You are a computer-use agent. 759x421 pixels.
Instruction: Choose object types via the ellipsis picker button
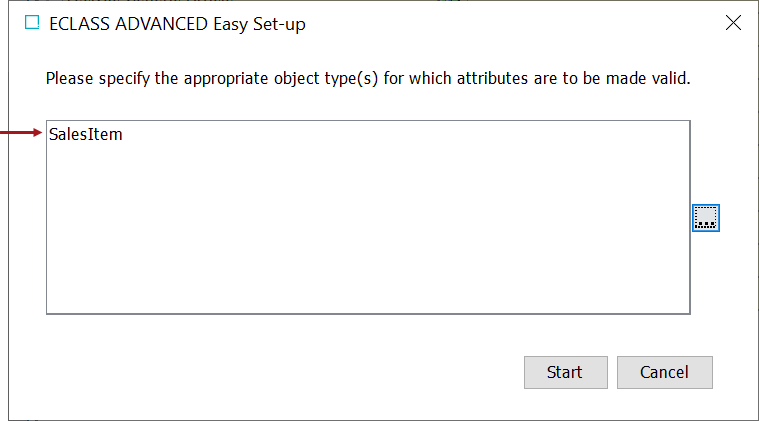click(706, 218)
